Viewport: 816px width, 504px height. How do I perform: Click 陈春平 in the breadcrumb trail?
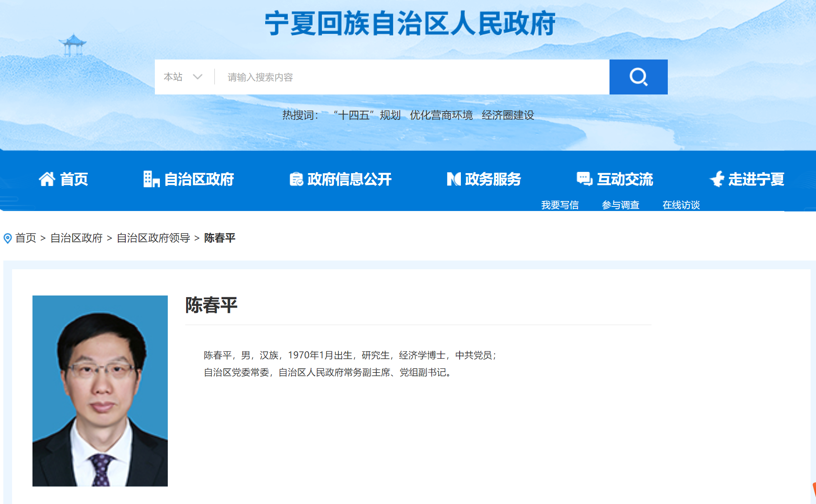(x=220, y=238)
